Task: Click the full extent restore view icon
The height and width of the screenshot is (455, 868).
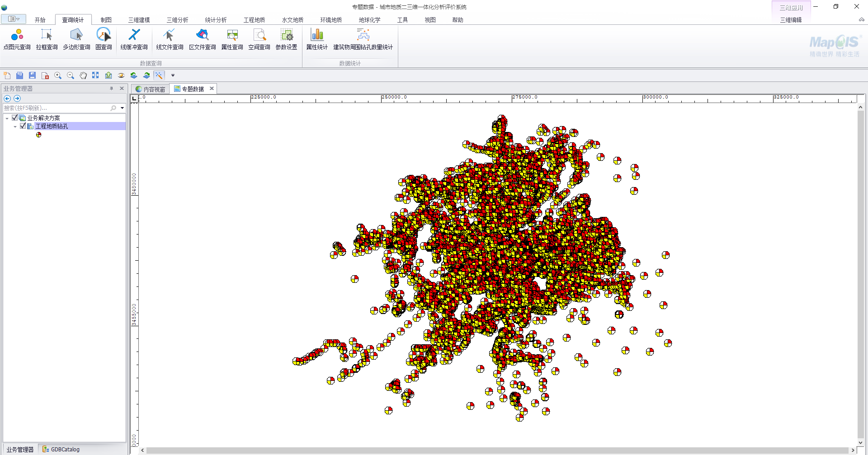Action: (95, 75)
